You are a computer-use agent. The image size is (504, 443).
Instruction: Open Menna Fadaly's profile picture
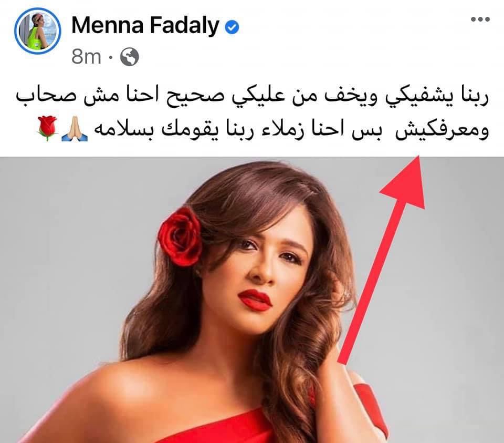click(38, 31)
